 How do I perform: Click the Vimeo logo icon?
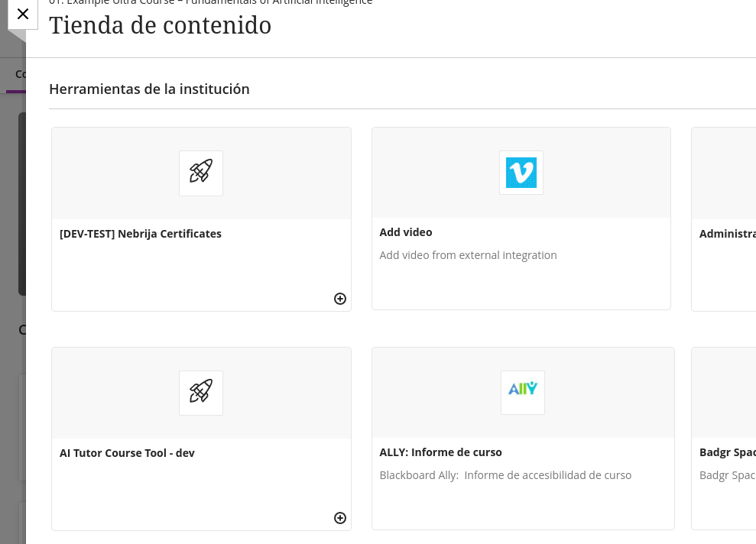(x=521, y=173)
